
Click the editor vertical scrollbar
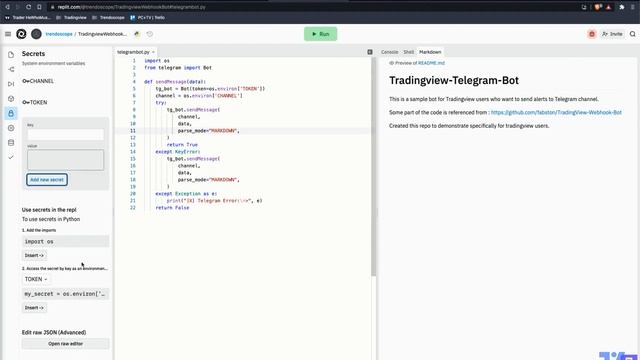coord(373,167)
